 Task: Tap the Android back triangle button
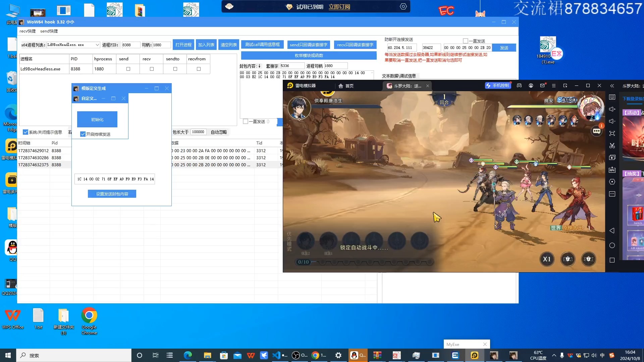[x=612, y=231]
